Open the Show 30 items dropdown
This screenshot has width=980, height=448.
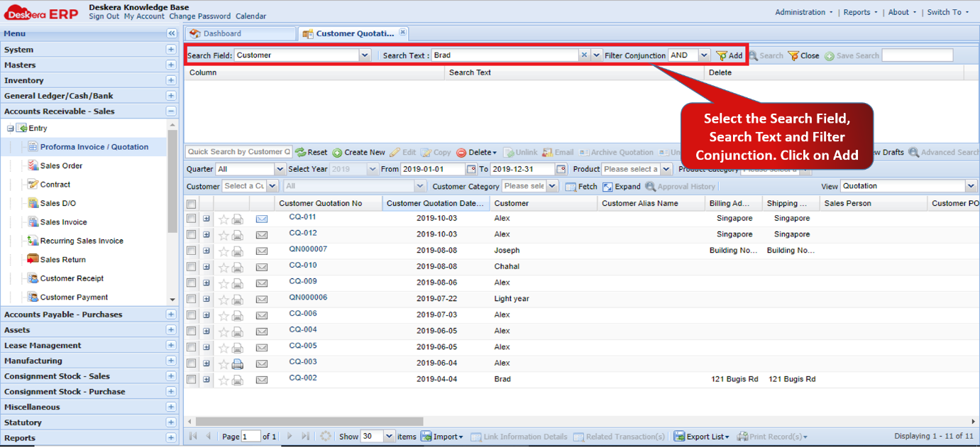click(389, 437)
